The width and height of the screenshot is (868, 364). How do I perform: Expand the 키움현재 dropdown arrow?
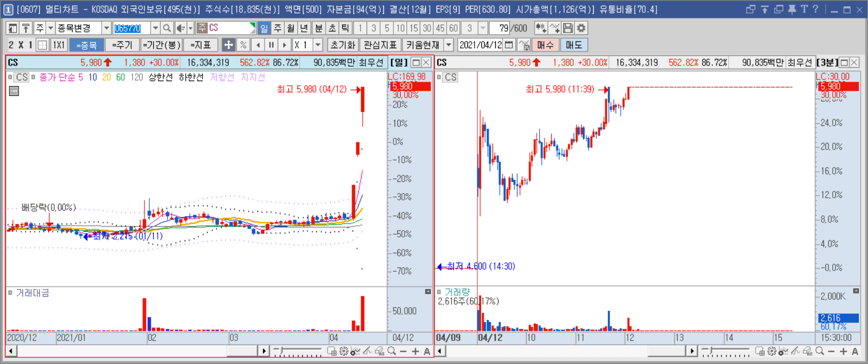click(449, 45)
